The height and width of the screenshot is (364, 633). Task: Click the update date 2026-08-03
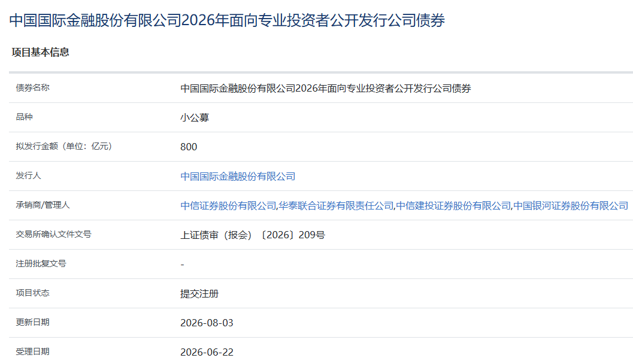(207, 323)
